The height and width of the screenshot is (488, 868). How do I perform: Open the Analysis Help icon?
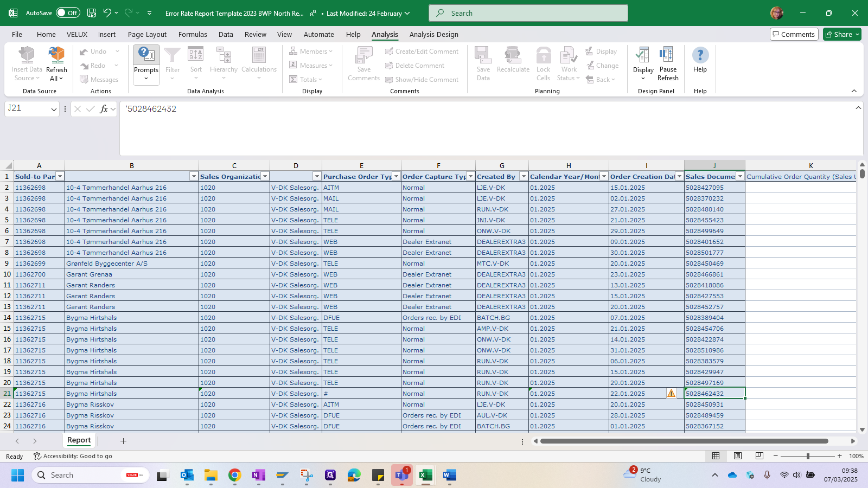point(700,55)
